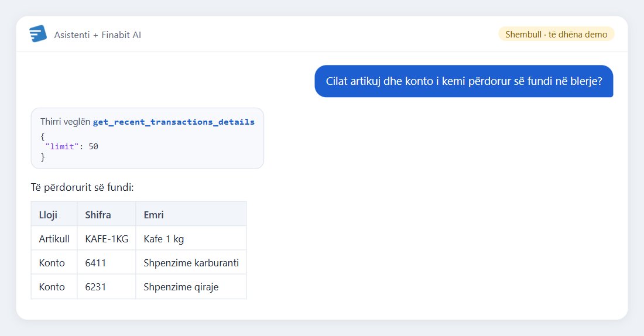Viewport: 644px width, 336px height.
Task: Click 'Të përdorurit së fundi:' text
Action: click(x=82, y=187)
